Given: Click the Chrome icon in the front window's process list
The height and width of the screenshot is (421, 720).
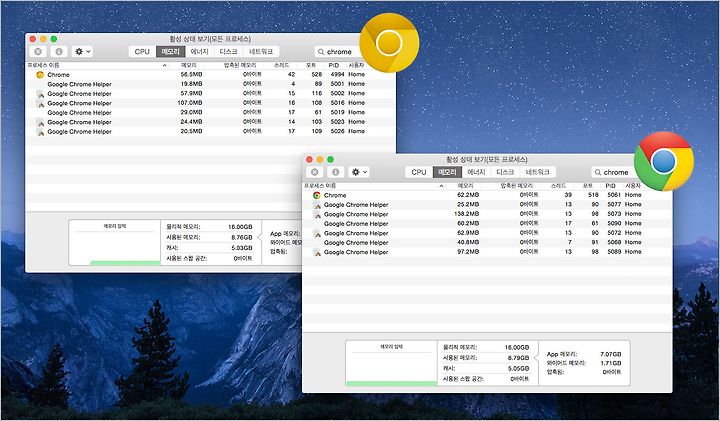Looking at the screenshot, I should pos(316,195).
